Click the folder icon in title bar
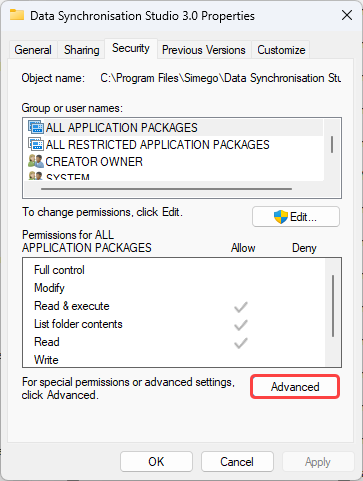363x481 pixels. 17,15
